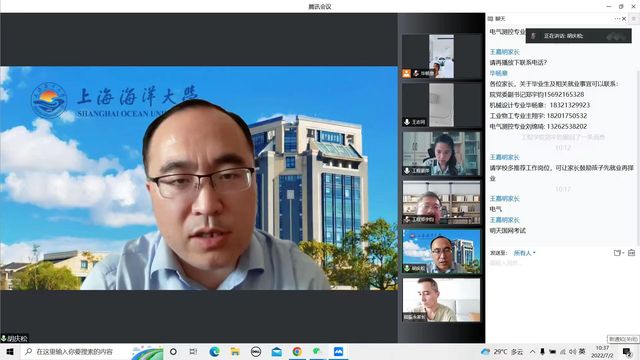640x360 pixels.
Task: Expand the system tray hidden icons chevron
Action: 532,351
